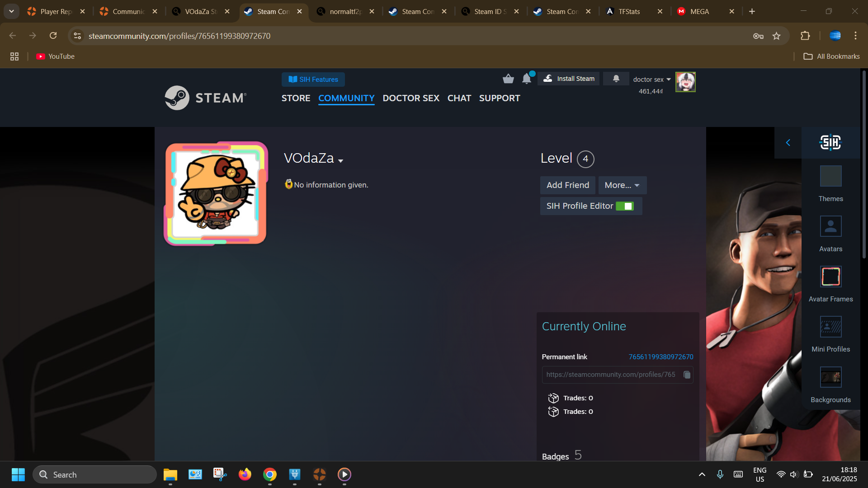Open the COMMUNITY menu
Viewport: 868px width, 488px height.
346,98
